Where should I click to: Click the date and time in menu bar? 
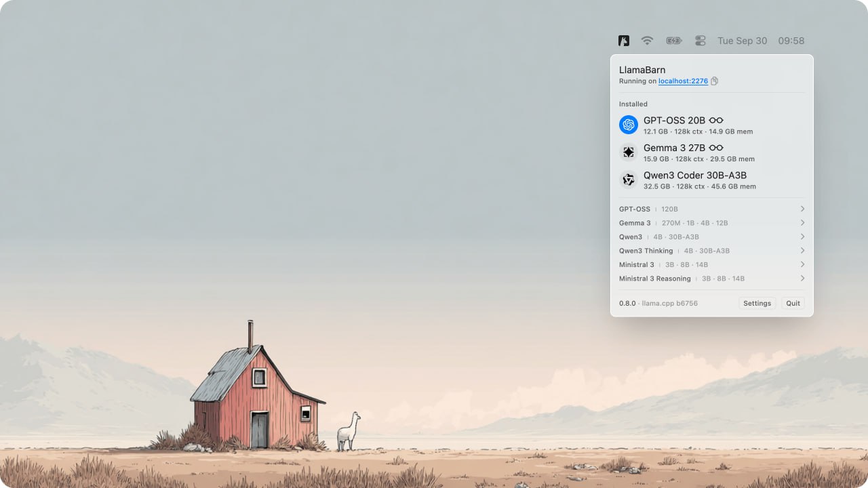tap(761, 41)
